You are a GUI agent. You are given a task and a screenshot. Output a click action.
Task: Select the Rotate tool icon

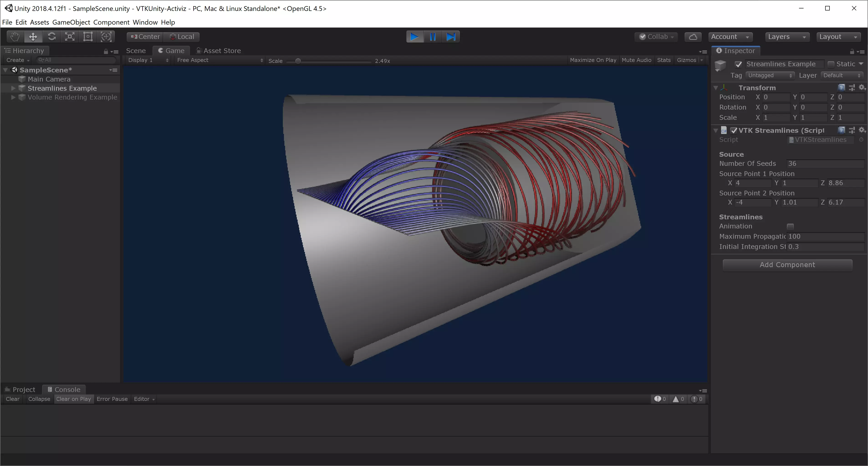[x=51, y=37]
